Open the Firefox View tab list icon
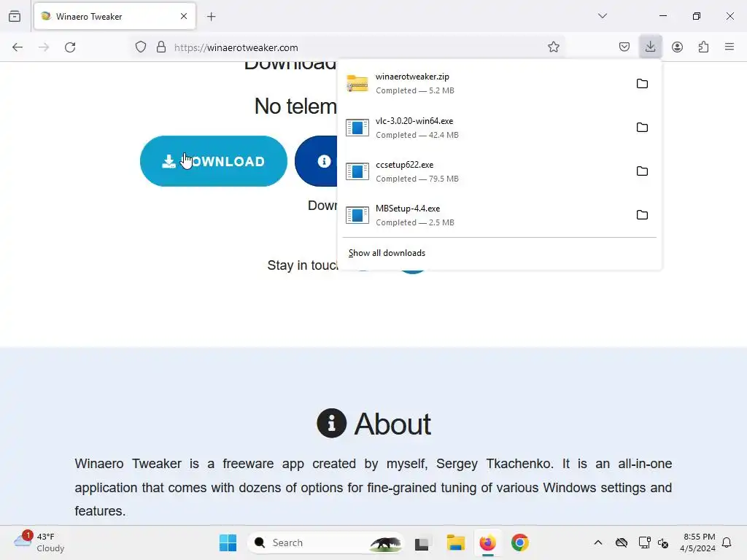 tap(15, 16)
